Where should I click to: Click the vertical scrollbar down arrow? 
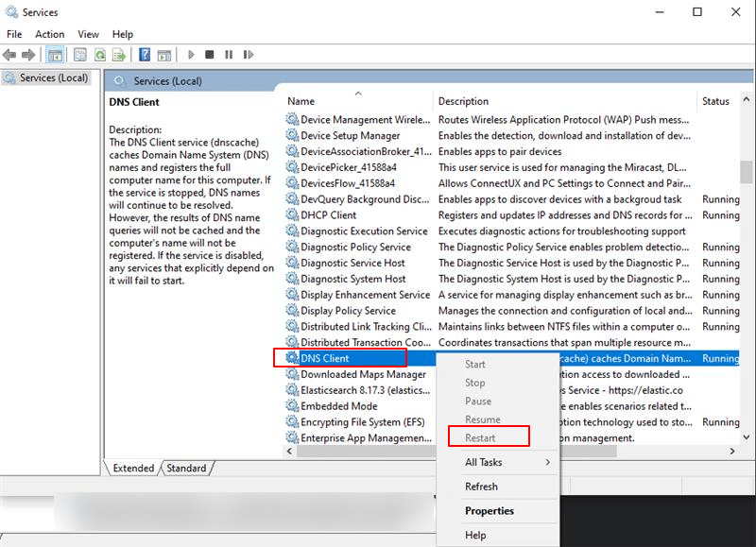tap(747, 437)
